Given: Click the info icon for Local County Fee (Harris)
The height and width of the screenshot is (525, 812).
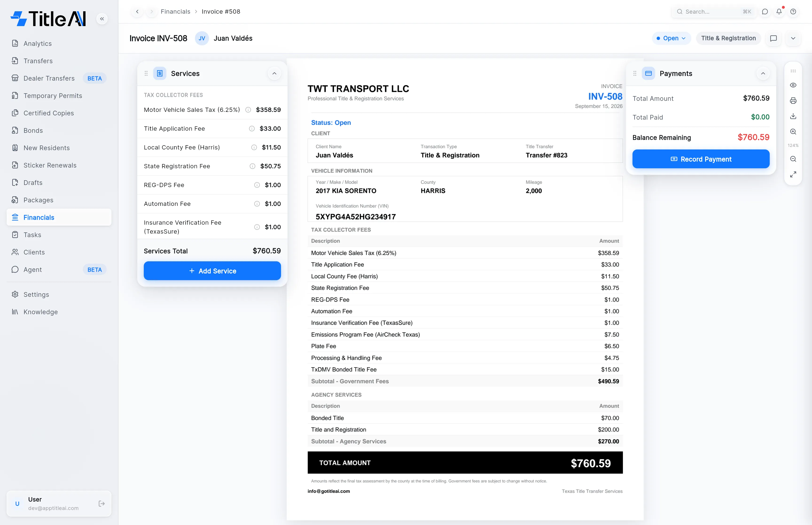Looking at the screenshot, I should point(254,147).
